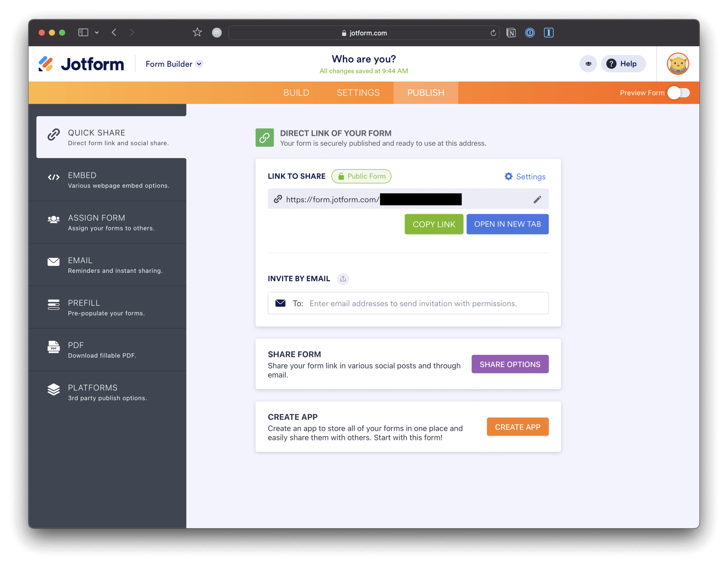This screenshot has height=566, width=728.
Task: Click the envelope icon in invite field
Action: 280,303
